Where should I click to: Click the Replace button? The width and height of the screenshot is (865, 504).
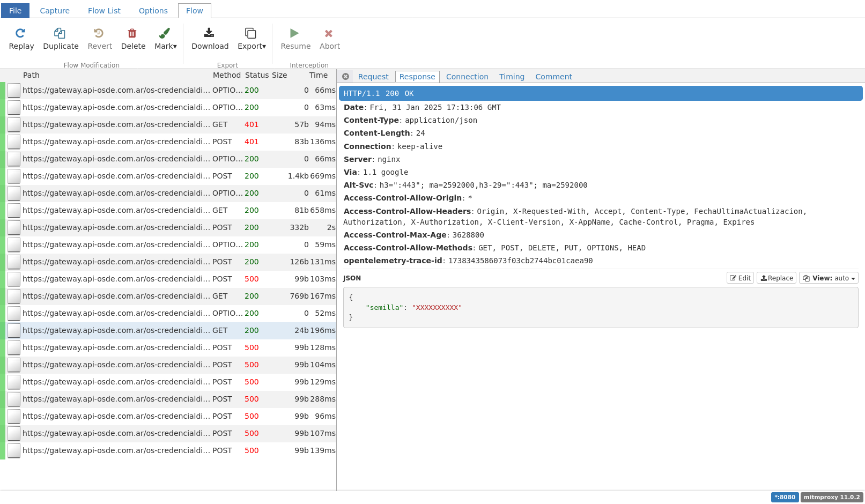[777, 278]
